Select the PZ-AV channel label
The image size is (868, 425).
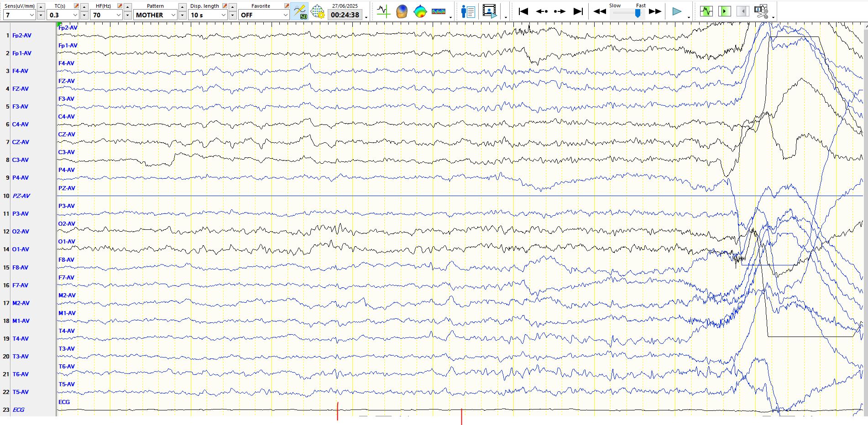click(x=21, y=196)
